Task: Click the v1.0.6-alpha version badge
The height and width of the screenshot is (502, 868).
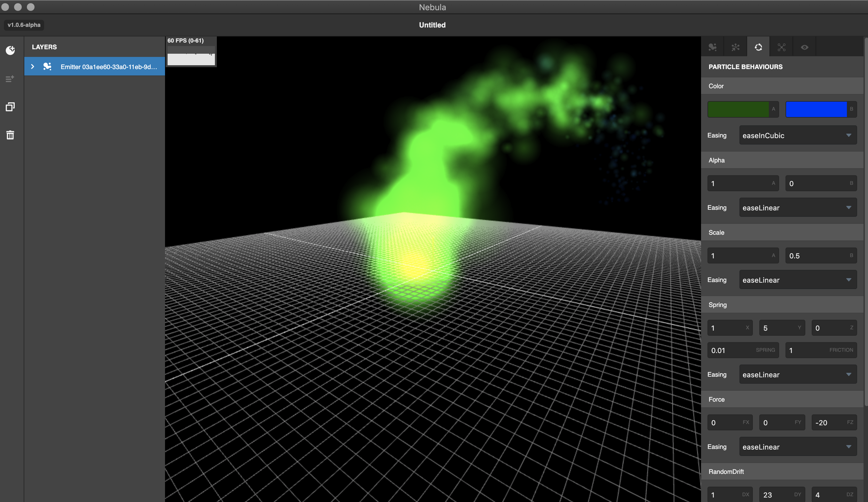Action: pyautogui.click(x=24, y=25)
